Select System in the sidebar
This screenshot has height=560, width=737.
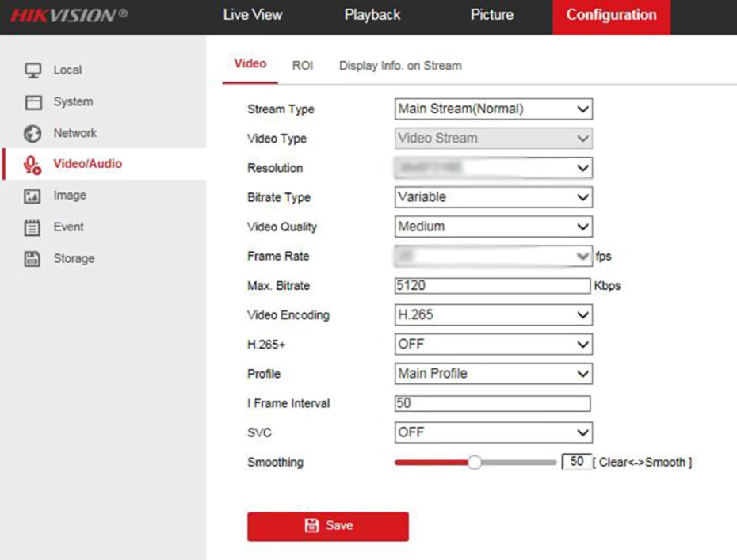point(74,101)
